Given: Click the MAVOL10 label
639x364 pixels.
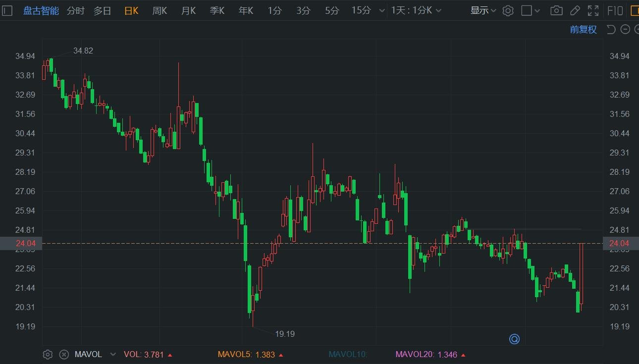Looking at the screenshot, I should click(x=347, y=355).
